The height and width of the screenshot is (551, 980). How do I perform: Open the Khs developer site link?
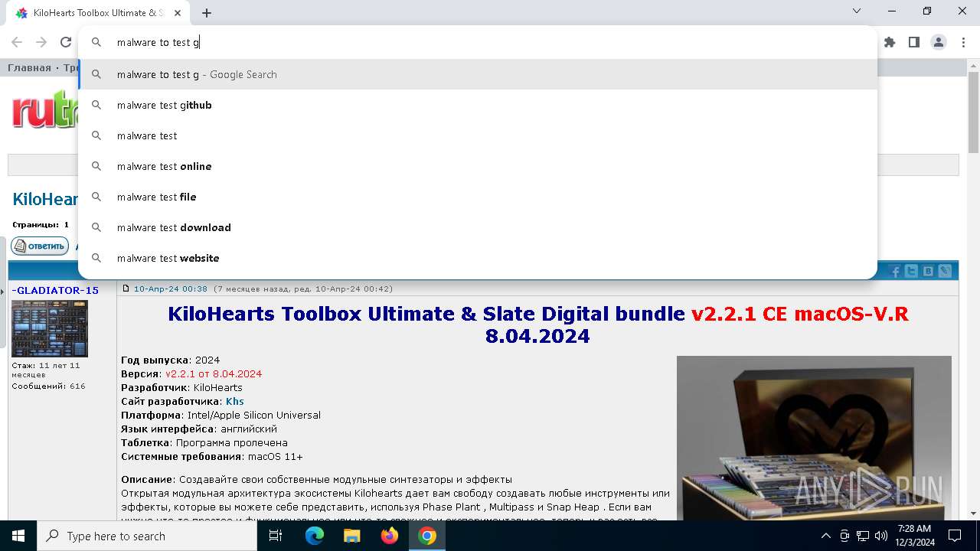[x=234, y=401]
